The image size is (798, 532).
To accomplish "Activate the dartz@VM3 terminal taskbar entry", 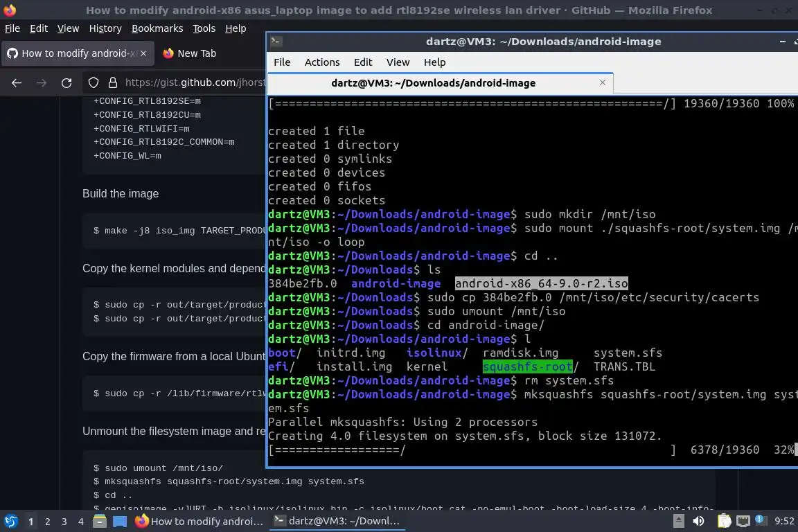I will 337,522.
